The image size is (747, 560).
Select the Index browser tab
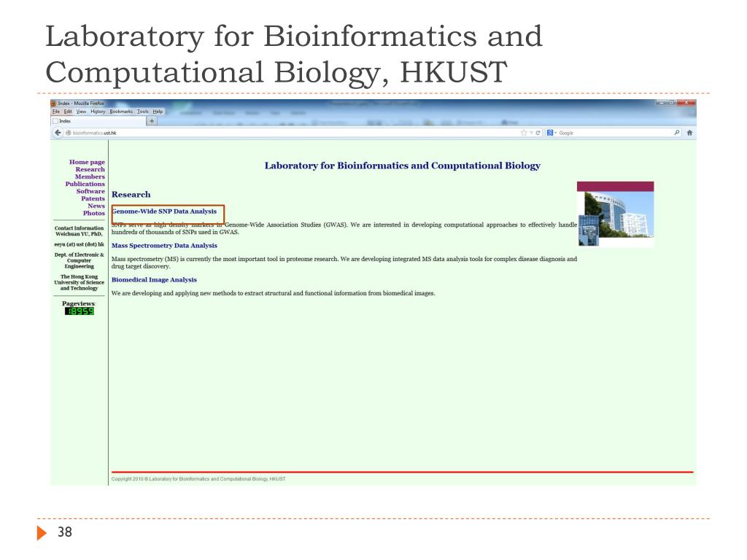pos(98,121)
